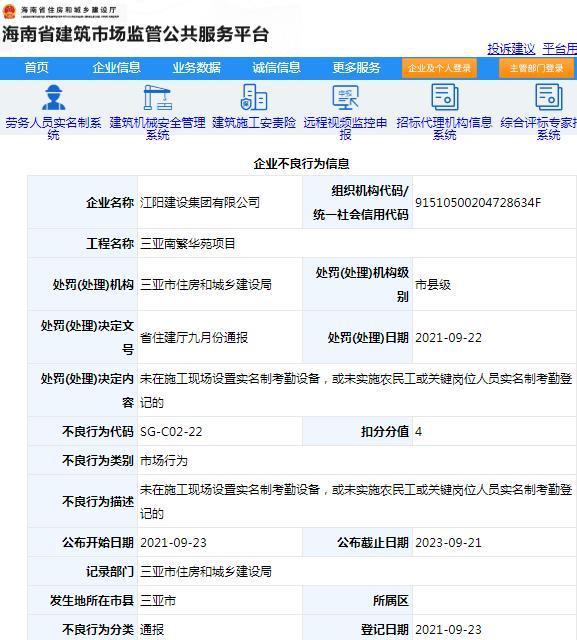Viewport: 577px width, 640px height.
Task: Click the 市场行为 category value
Action: pos(164,460)
